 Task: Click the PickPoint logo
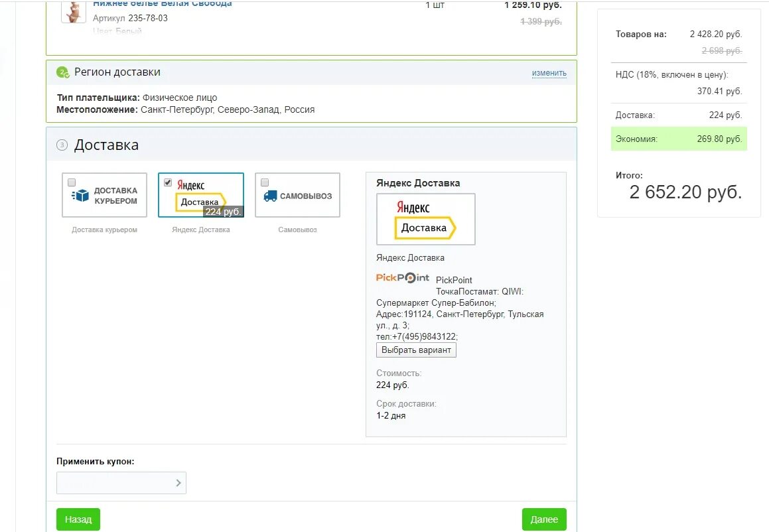click(402, 277)
